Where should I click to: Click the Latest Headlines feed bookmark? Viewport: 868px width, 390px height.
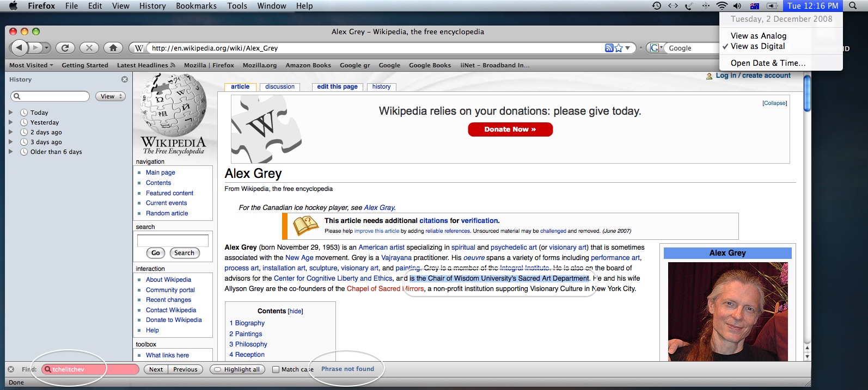pyautogui.click(x=146, y=65)
